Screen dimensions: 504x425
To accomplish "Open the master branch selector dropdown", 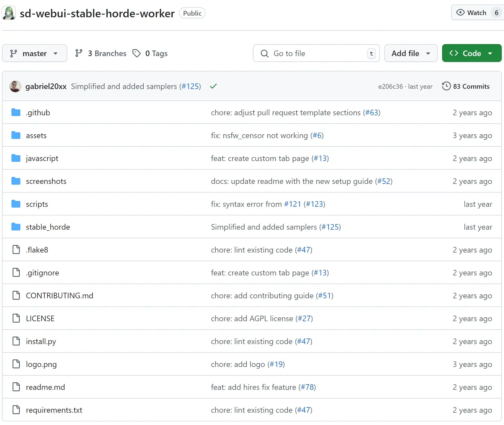I will click(x=35, y=53).
